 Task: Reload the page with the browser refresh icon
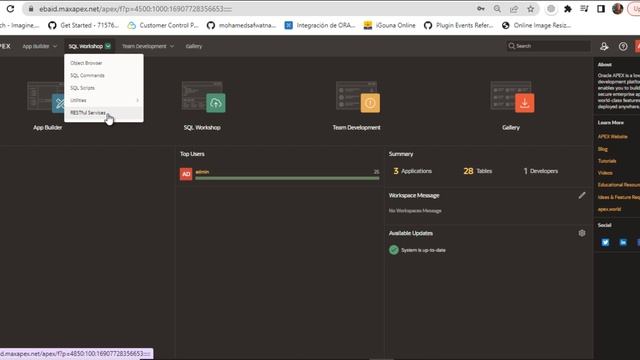[10, 9]
